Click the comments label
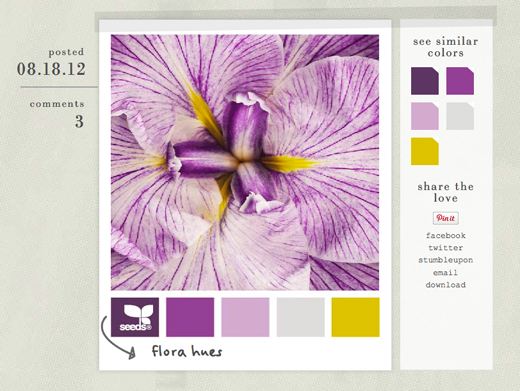The height and width of the screenshot is (391, 520). point(57,104)
